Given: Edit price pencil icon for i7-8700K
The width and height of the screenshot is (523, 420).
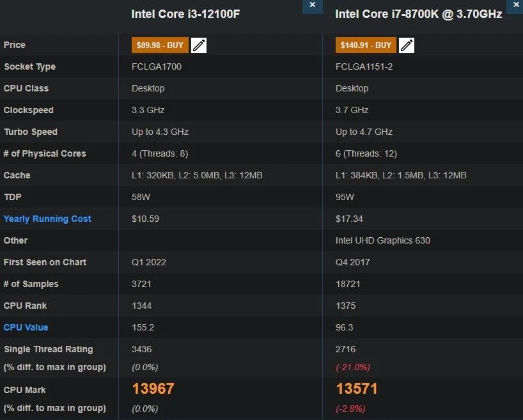Looking at the screenshot, I should 407,45.
